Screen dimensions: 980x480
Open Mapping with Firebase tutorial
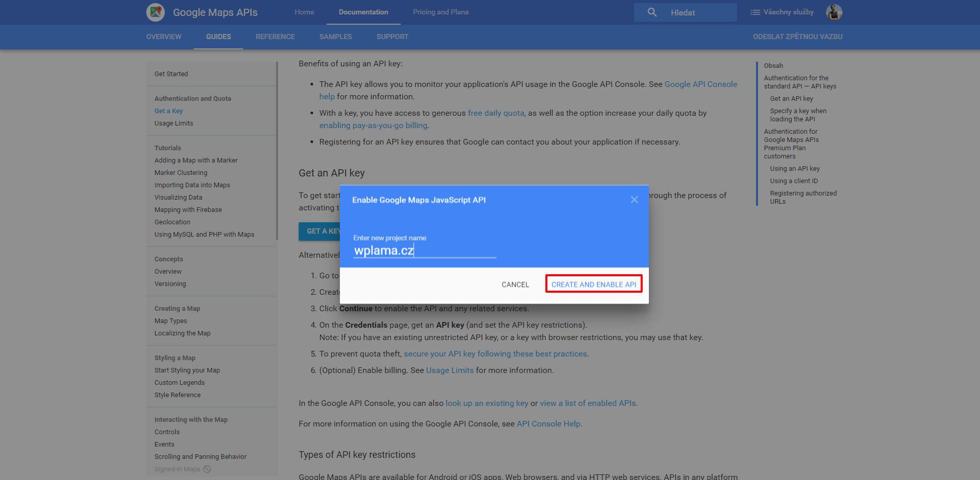click(x=188, y=209)
